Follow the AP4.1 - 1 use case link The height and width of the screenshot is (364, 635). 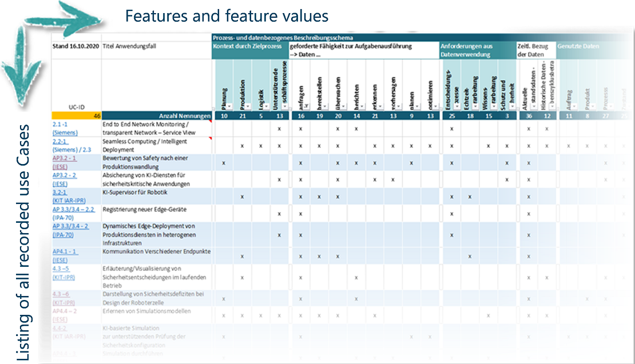click(x=65, y=251)
